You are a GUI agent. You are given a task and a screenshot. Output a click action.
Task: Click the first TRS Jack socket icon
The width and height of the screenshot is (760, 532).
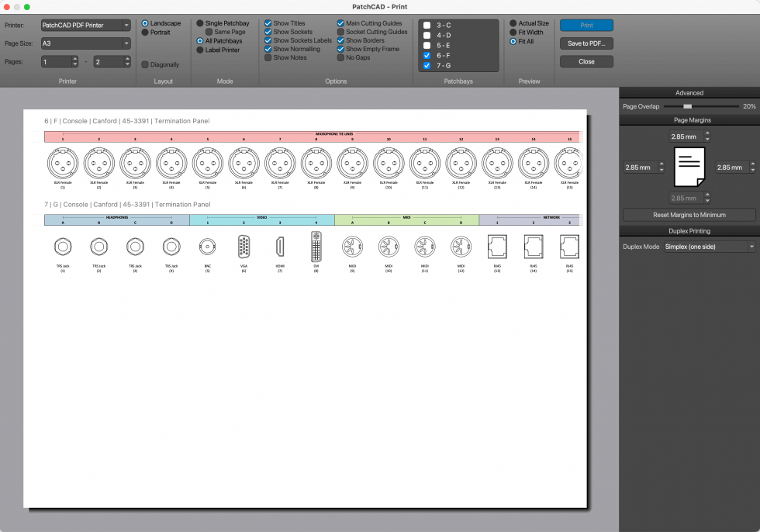tap(63, 247)
